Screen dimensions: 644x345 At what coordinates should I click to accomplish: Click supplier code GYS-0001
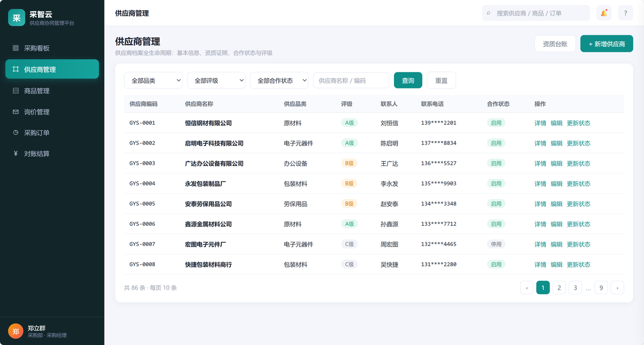coord(142,123)
